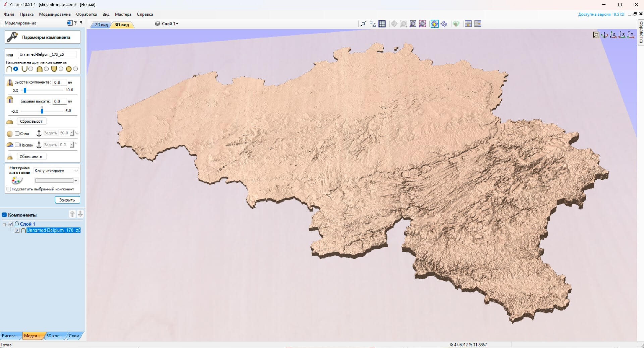644x348 pixels.
Task: Toggle the highlighted 3D shaded view icon
Action: tap(434, 24)
